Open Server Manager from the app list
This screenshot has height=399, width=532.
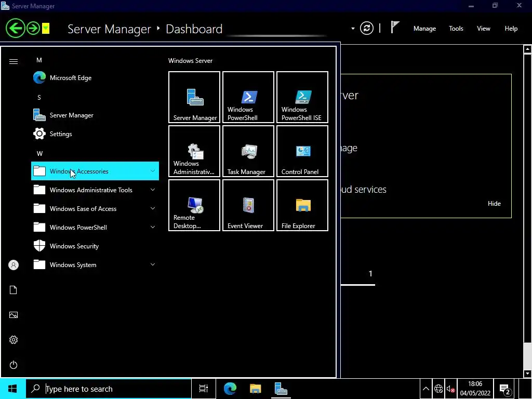click(x=95, y=115)
